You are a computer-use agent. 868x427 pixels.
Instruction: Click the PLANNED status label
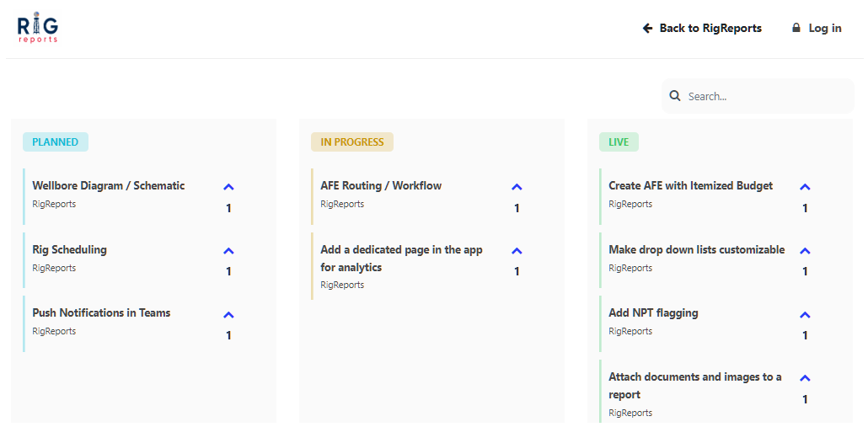pos(56,142)
